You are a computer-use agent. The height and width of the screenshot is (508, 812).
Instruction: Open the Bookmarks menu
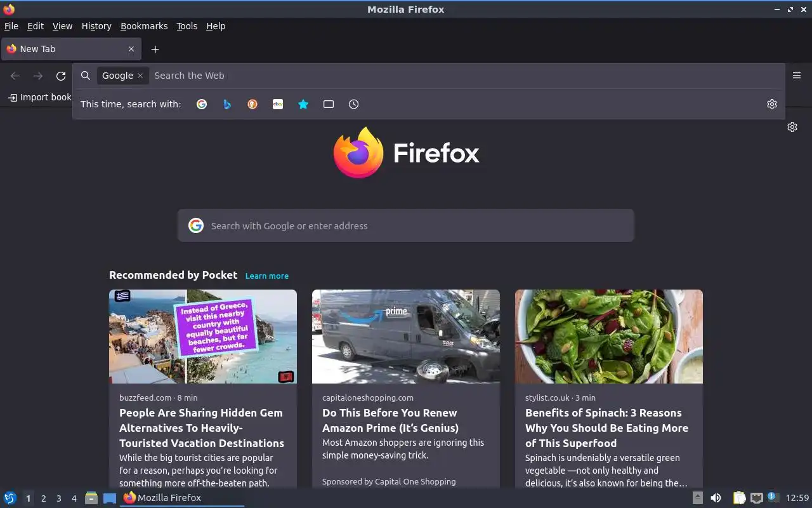[x=144, y=26]
